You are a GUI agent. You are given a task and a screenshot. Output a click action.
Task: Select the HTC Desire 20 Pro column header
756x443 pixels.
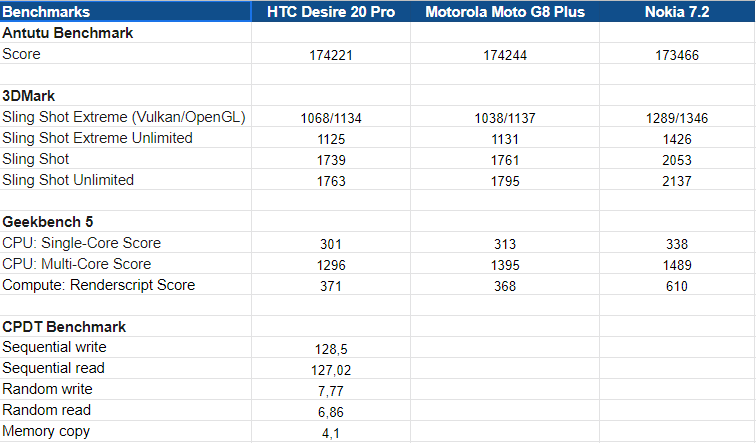point(331,12)
